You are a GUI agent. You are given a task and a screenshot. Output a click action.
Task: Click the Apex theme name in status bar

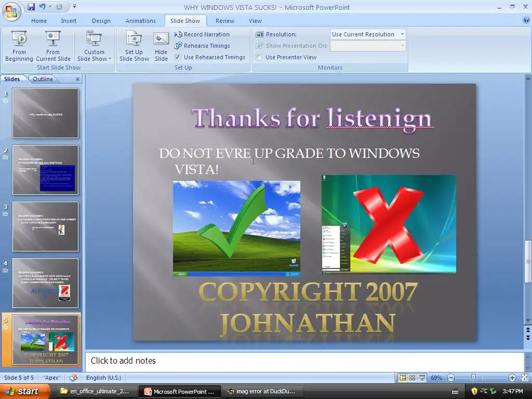point(51,378)
